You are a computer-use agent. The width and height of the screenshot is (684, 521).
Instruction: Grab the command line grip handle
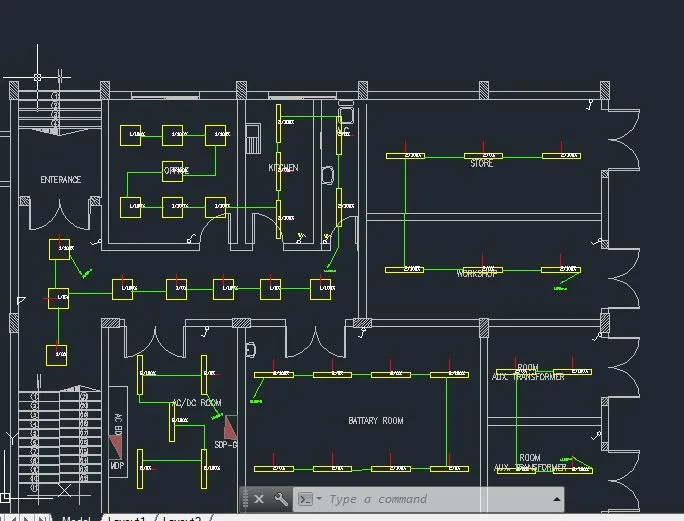pyautogui.click(x=245, y=499)
